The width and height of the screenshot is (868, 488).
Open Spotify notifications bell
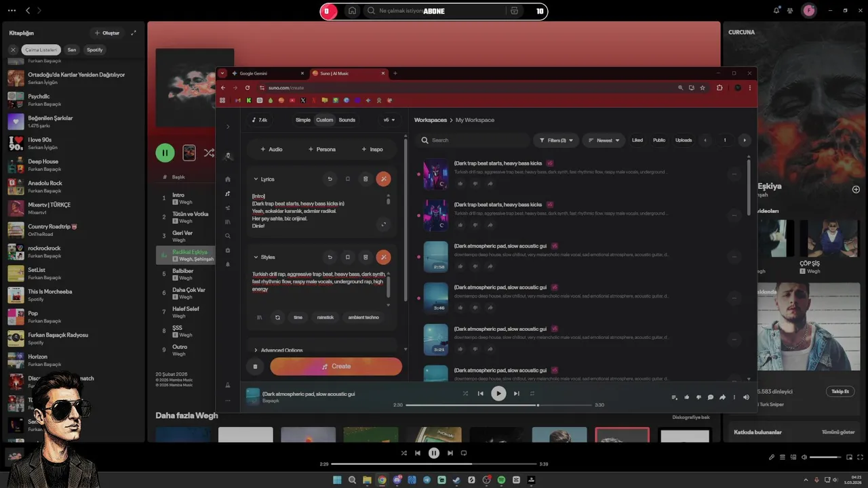point(776,10)
